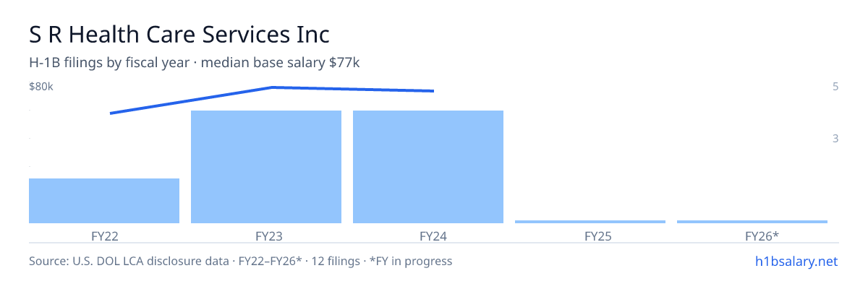Click the FY24 axis label
This screenshot has height=289, width=868.
pyautogui.click(x=428, y=236)
